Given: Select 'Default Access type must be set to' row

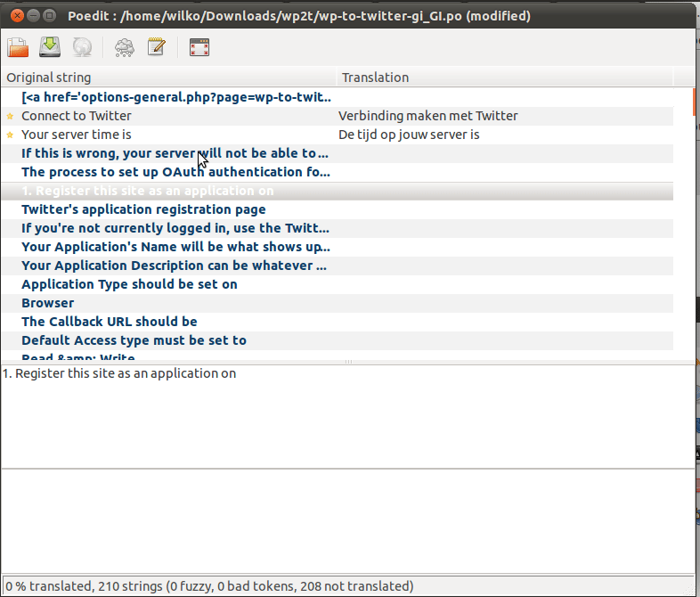Looking at the screenshot, I should tap(337, 341).
